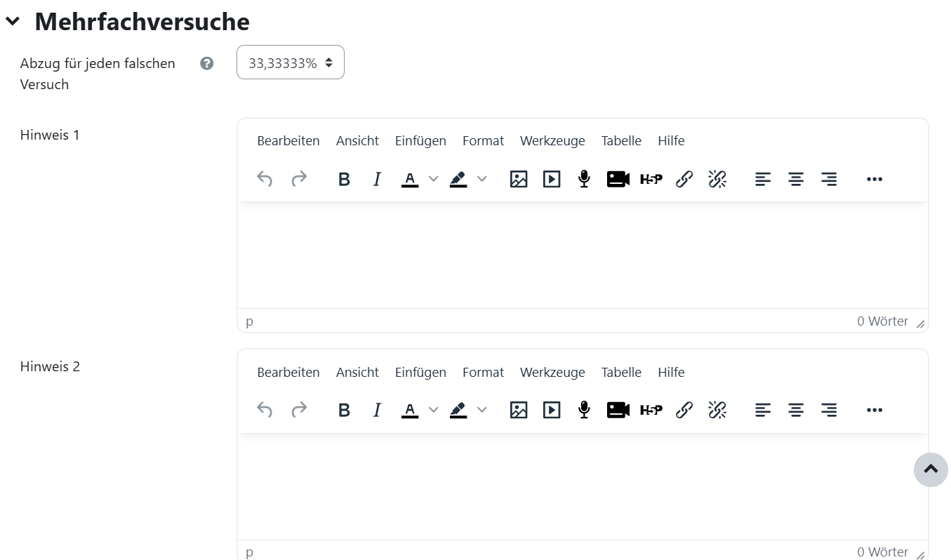Click the record audio microphone in Hinweis 1
The image size is (951, 560).
point(584,180)
